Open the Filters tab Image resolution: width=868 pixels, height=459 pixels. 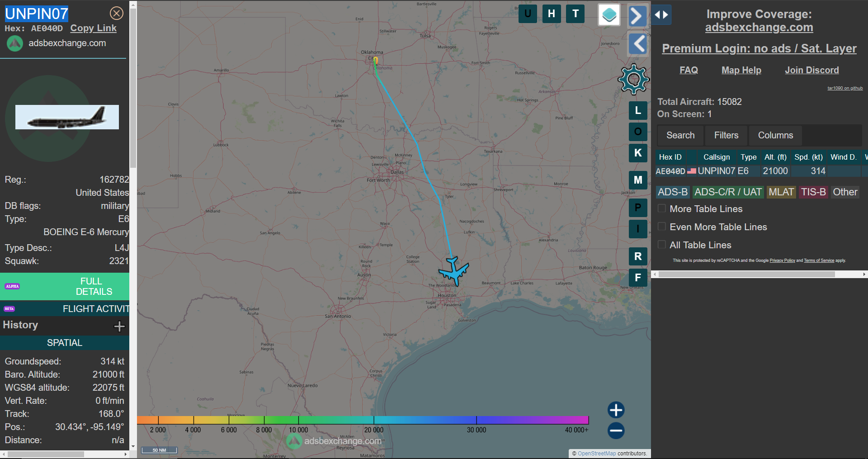click(726, 135)
